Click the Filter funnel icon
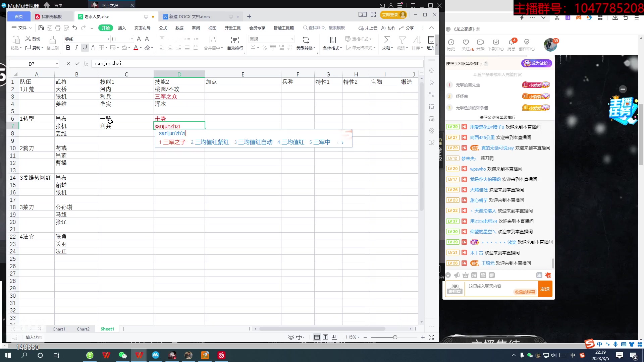644x362 pixels. [402, 40]
